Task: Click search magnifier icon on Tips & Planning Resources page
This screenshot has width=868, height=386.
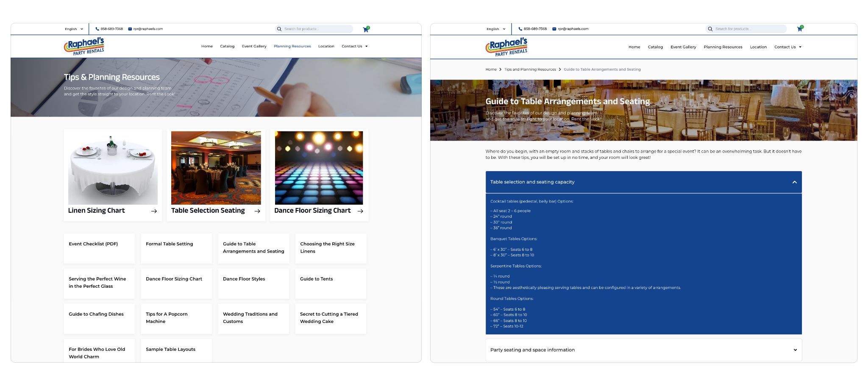Action: (279, 29)
